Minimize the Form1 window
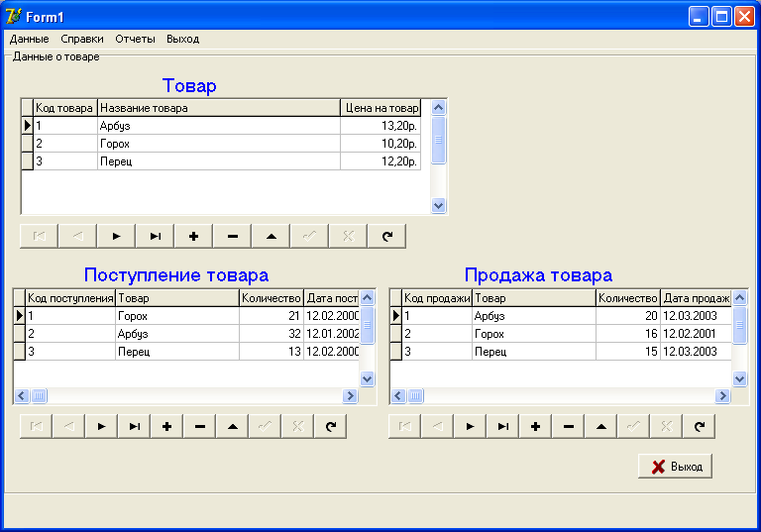The height and width of the screenshot is (532, 761). click(x=699, y=17)
